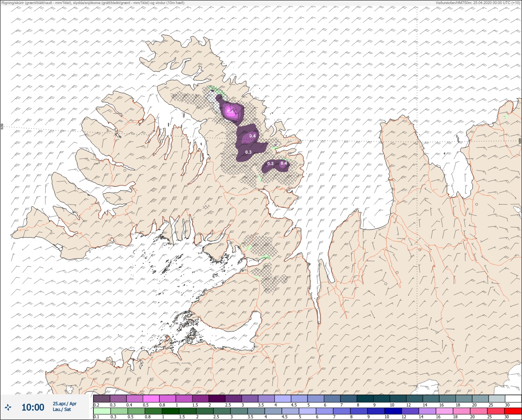Click the N99 latitude label on left edge
Viewport: 522px width, 420px height.
(x=2, y=127)
